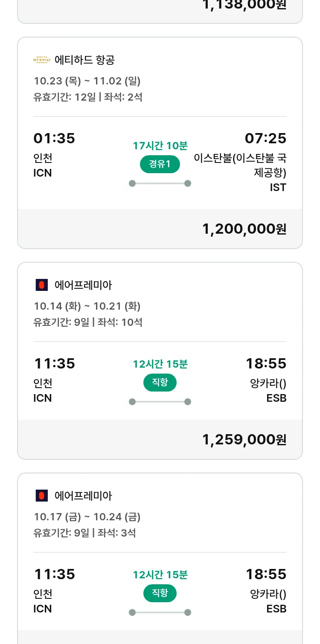Click the route line under the 경유1 badge
The image size is (320, 644).
tap(160, 183)
